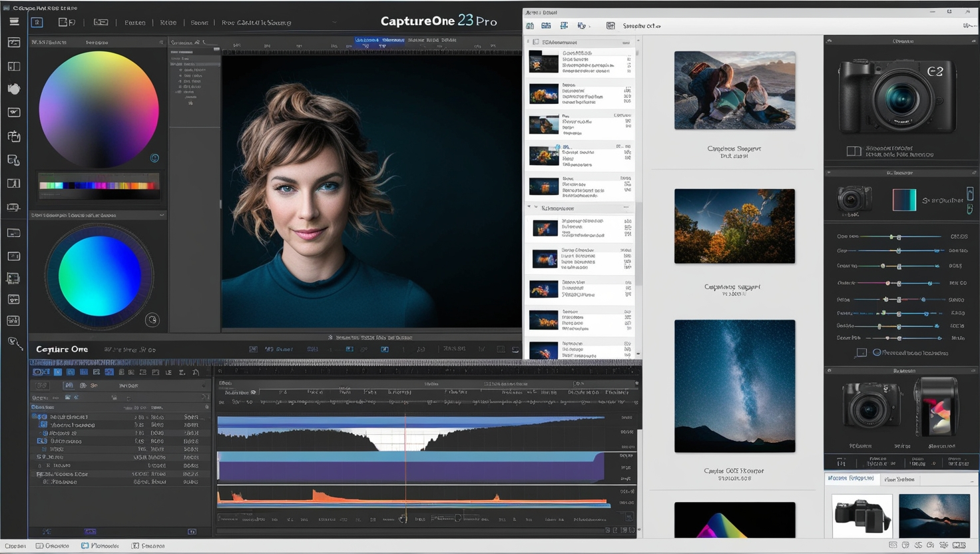
Task: Toggle the lower teal switch beside the gradient swatch
Action: (x=970, y=209)
